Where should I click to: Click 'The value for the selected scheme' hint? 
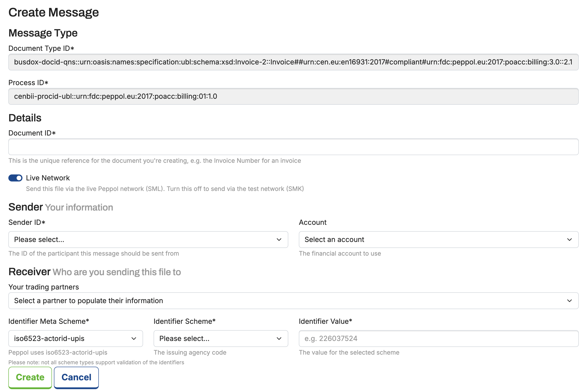tap(349, 352)
